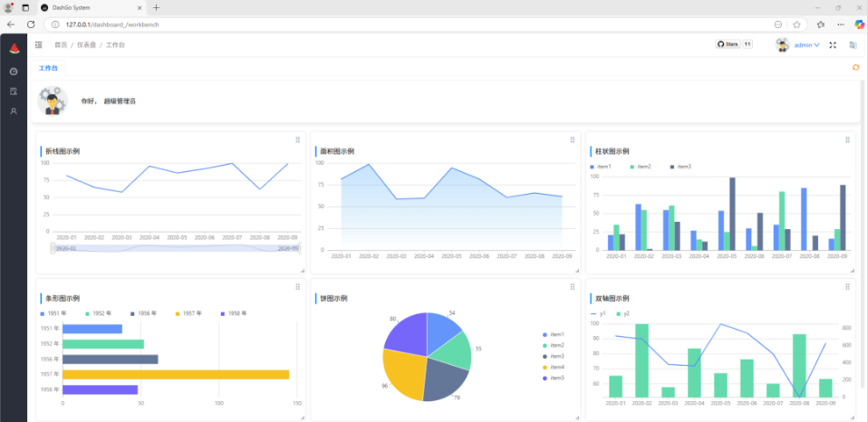Click drag handle of 饼图示例 card
868x422 pixels.
(573, 287)
